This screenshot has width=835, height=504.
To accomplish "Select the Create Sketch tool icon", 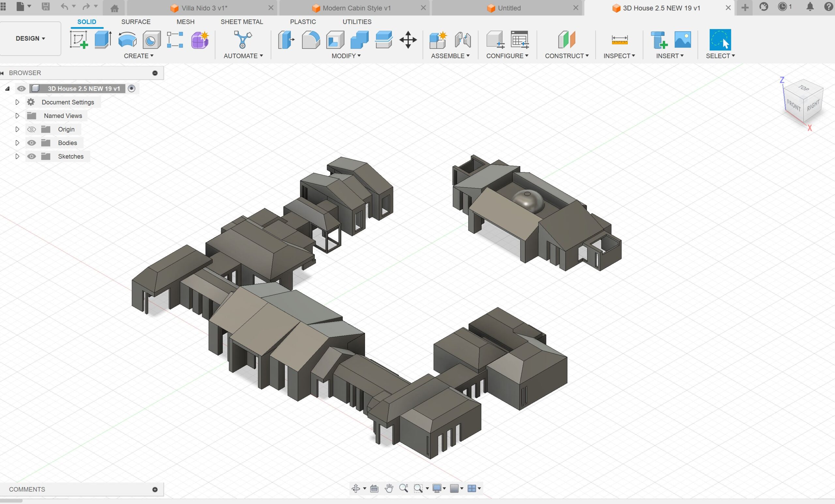I will (79, 40).
